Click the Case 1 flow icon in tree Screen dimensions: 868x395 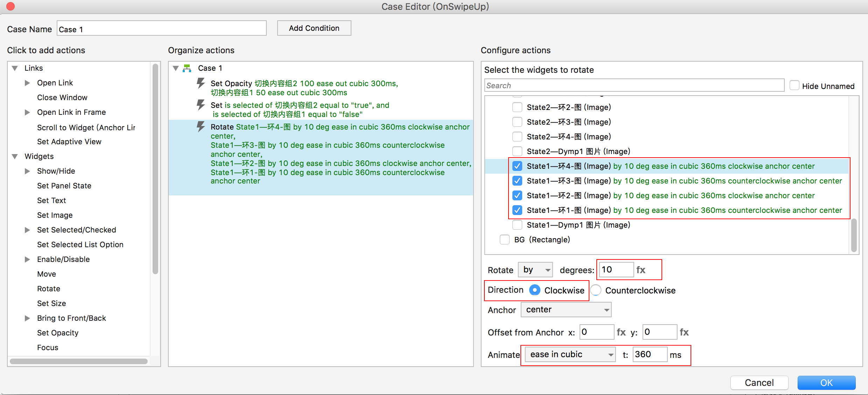point(187,68)
